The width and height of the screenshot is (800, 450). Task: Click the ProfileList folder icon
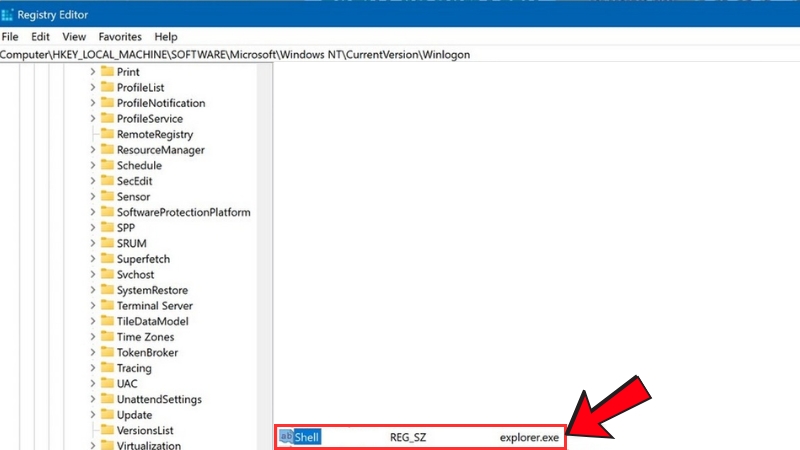click(107, 87)
